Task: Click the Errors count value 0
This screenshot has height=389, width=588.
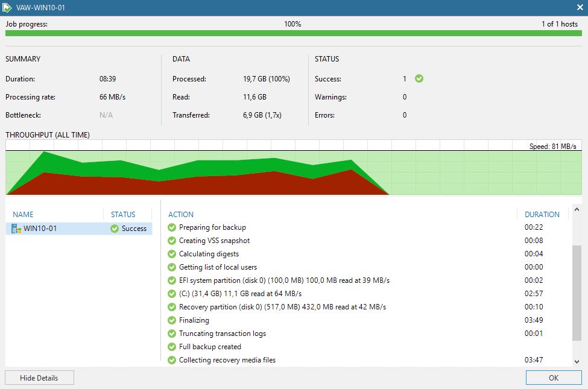Action: pos(405,115)
